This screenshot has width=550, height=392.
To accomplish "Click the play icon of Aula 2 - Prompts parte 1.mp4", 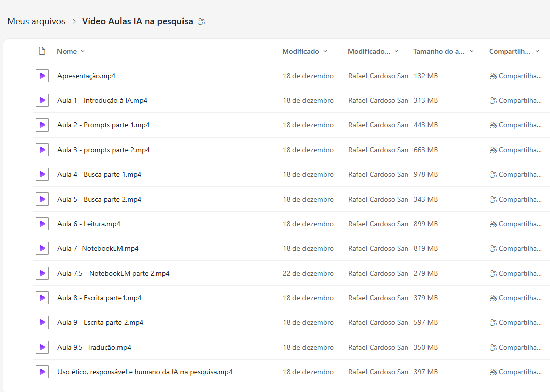I will coord(42,125).
